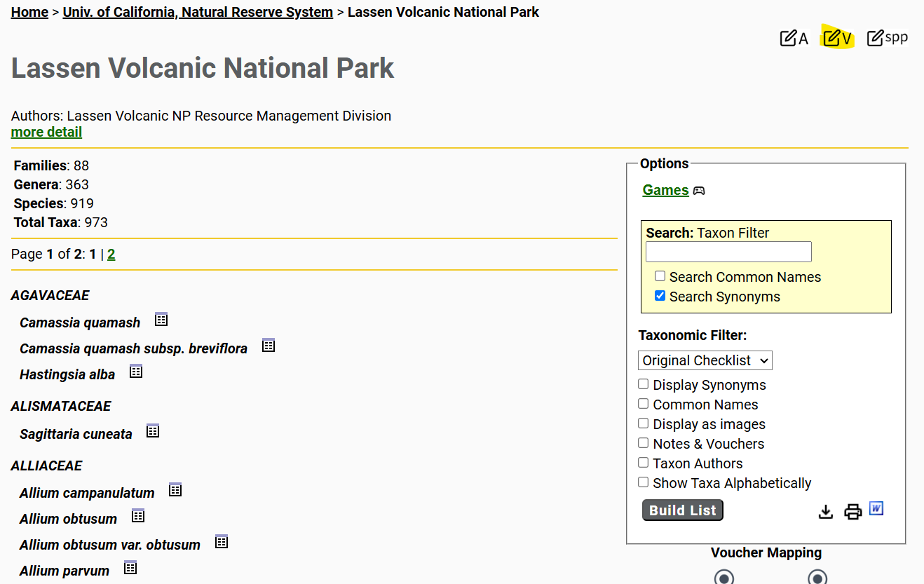The width and height of the screenshot is (924, 584).
Task: Open the Camassia quamash subsp. breviflora link
Action: pos(133,348)
